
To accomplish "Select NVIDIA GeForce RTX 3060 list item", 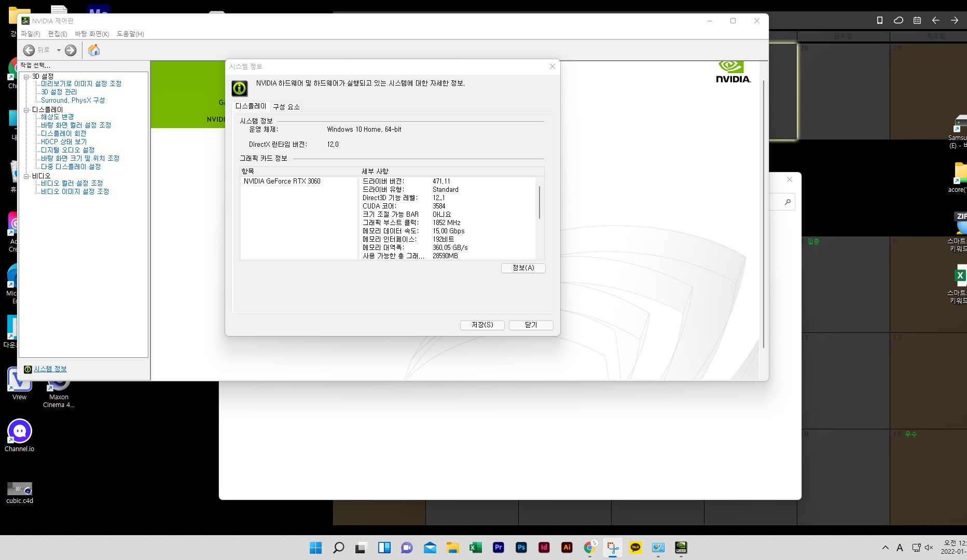I will click(x=282, y=181).
